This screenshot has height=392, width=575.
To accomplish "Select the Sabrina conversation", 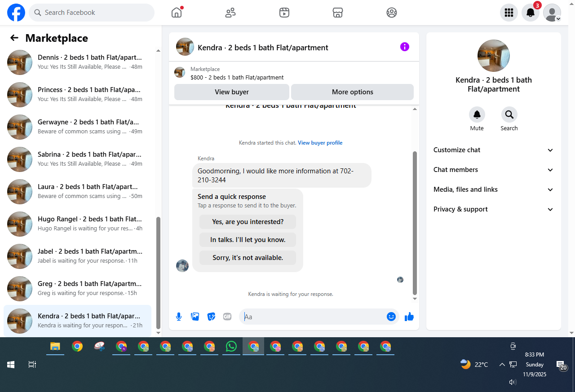I will pyautogui.click(x=77, y=159).
